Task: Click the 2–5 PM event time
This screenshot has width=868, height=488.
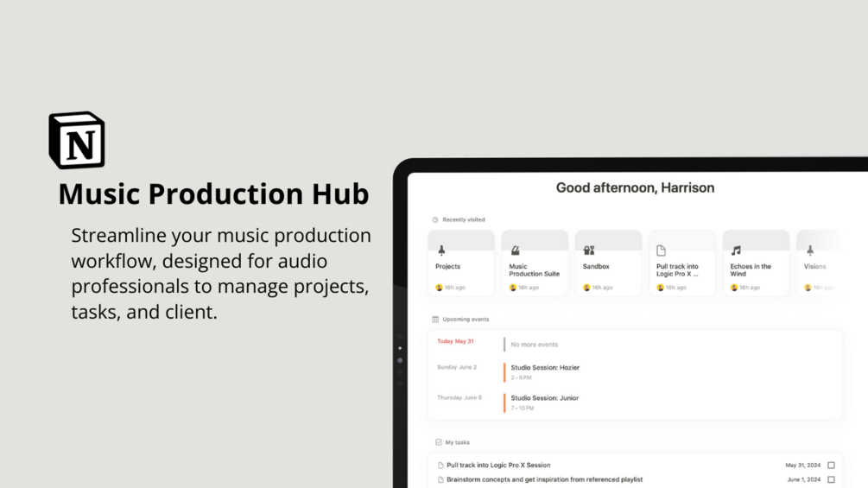Action: point(521,378)
